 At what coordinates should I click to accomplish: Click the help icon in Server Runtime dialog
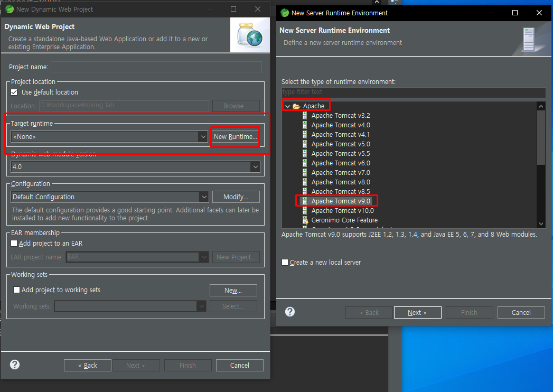coord(290,312)
